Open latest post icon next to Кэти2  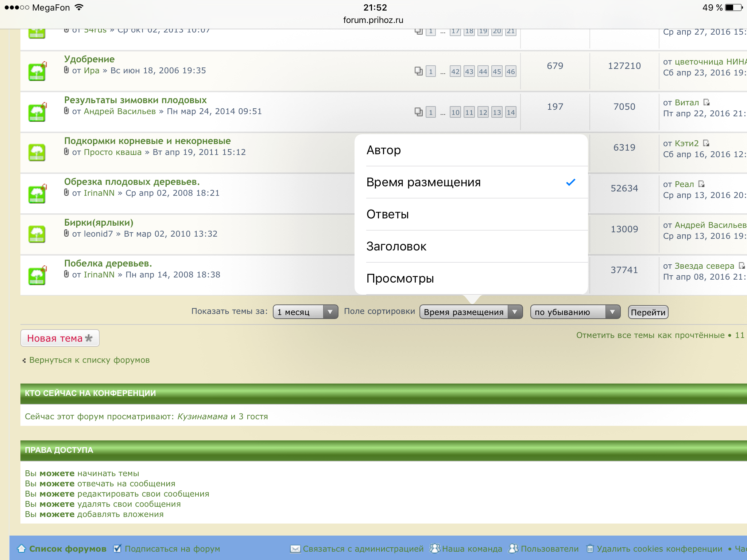tap(706, 143)
